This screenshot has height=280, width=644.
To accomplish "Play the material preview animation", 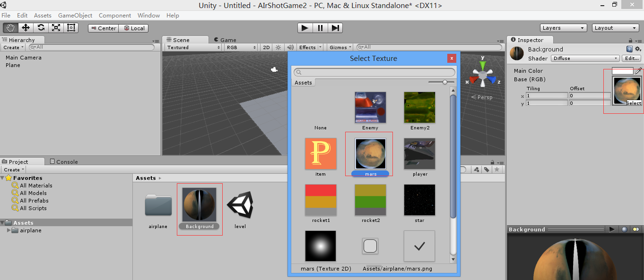I will (612, 229).
